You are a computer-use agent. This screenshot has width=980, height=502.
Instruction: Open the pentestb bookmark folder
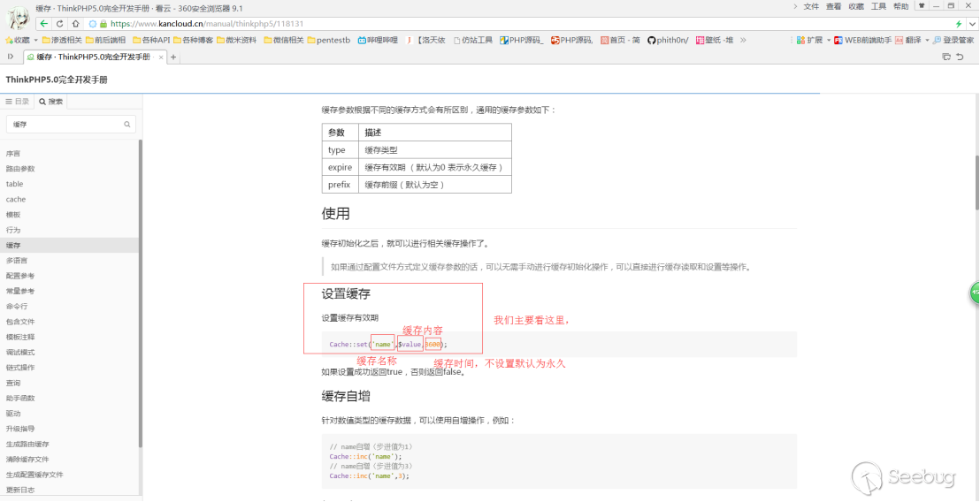point(329,40)
